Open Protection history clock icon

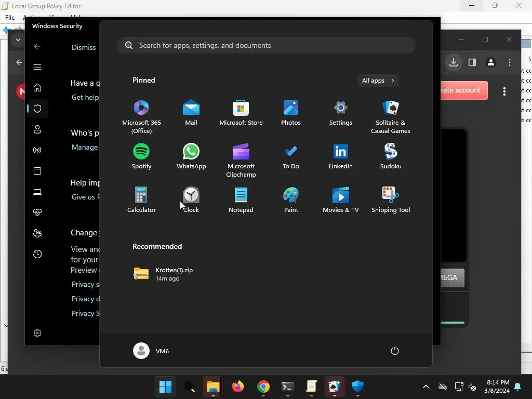tap(37, 254)
